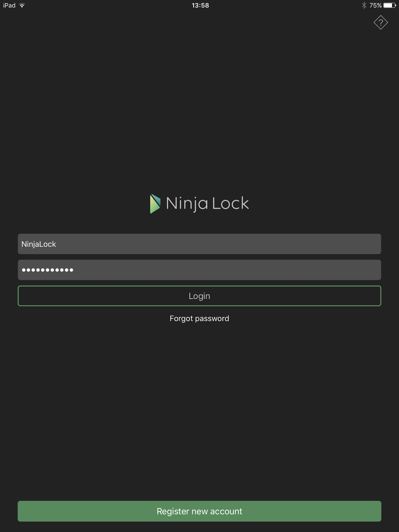Tap the battery indicator icon
This screenshot has width=399, height=532.
(390, 5)
